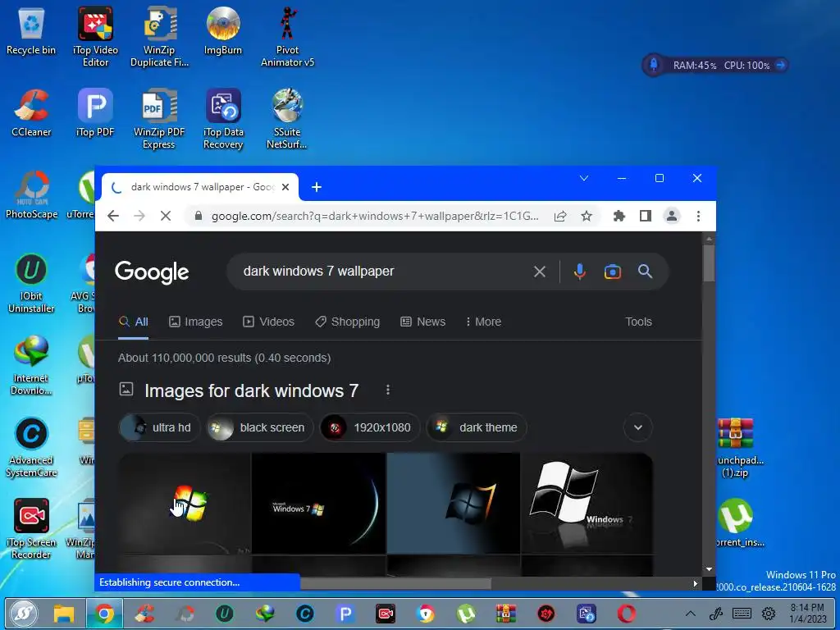Switch to the Shopping tab

click(347, 322)
